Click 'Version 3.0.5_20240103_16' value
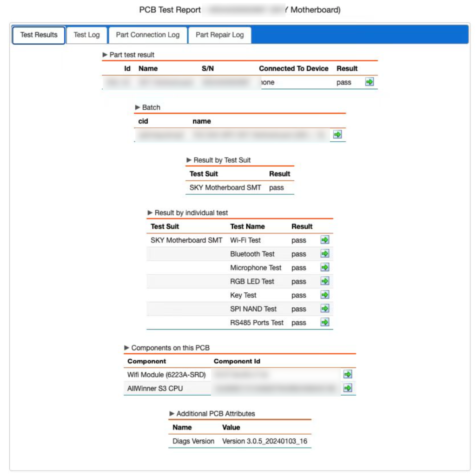476x476 pixels. click(264, 441)
